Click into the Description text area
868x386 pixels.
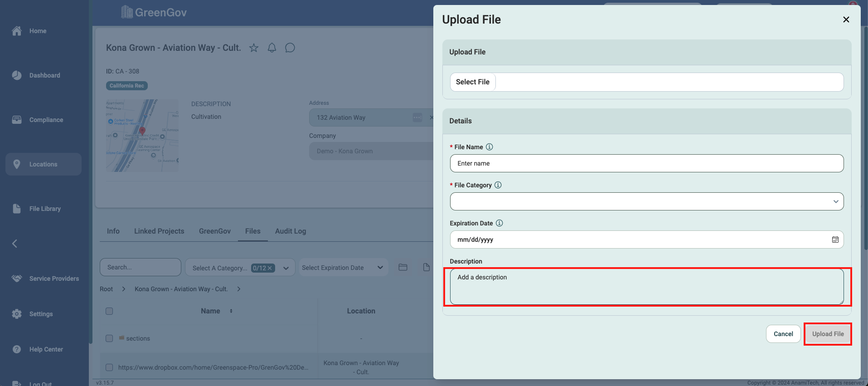click(647, 287)
